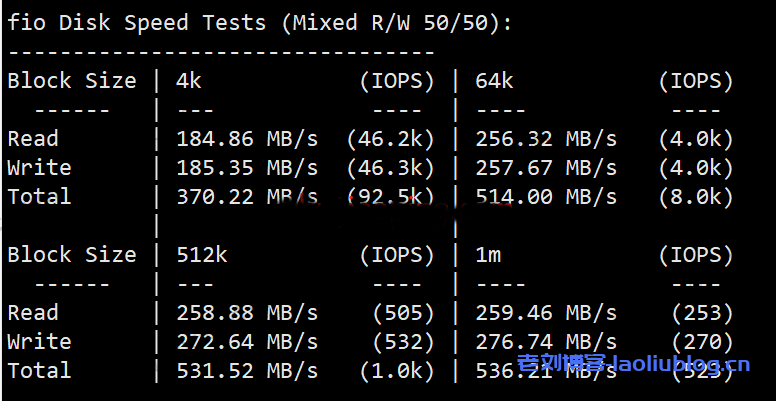Select the 531.52 MB/s total value

click(x=247, y=371)
